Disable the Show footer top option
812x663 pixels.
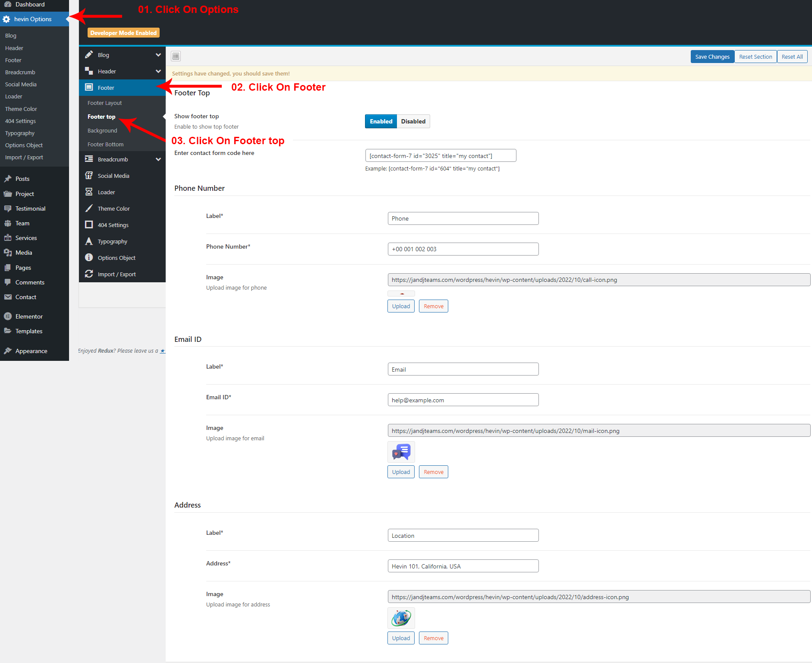413,121
